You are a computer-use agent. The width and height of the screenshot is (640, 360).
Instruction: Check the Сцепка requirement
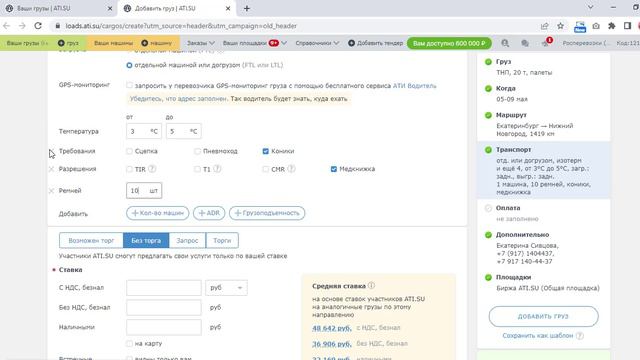point(129,151)
